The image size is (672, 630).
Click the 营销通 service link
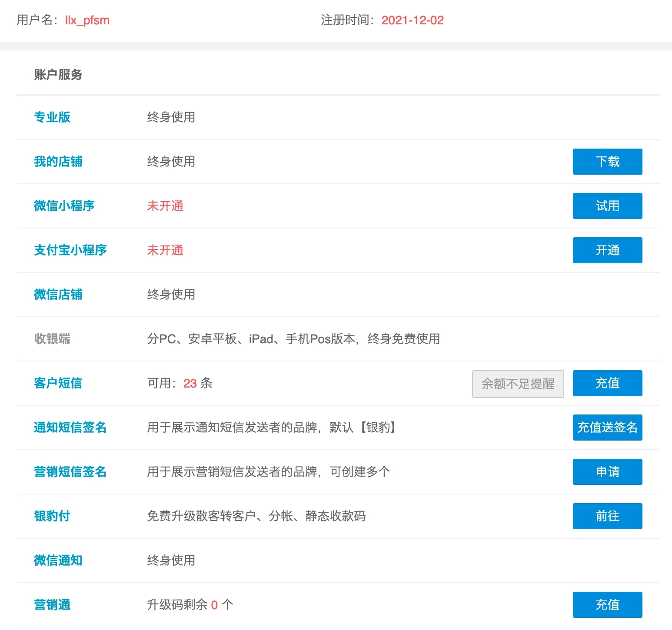[51, 604]
